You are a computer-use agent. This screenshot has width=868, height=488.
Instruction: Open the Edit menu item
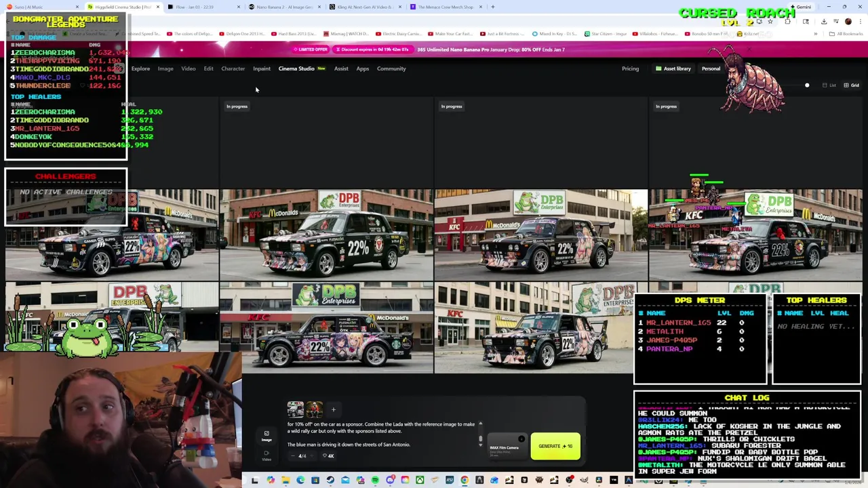208,68
